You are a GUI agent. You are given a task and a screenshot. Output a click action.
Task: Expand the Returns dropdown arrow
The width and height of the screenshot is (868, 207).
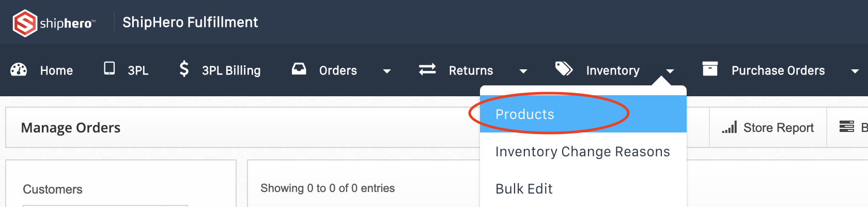point(523,71)
